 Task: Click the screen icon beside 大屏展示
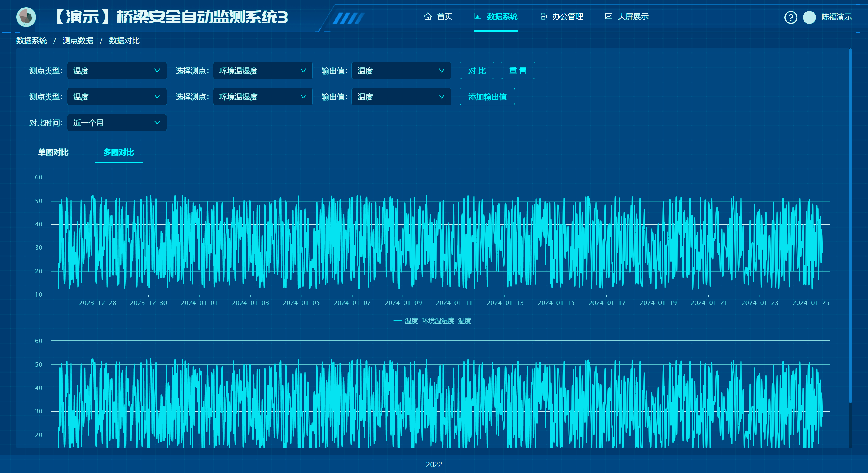coord(608,17)
